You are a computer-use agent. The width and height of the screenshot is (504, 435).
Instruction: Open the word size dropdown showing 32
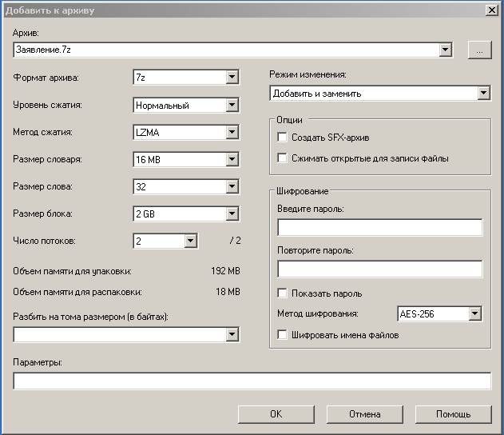click(x=186, y=186)
